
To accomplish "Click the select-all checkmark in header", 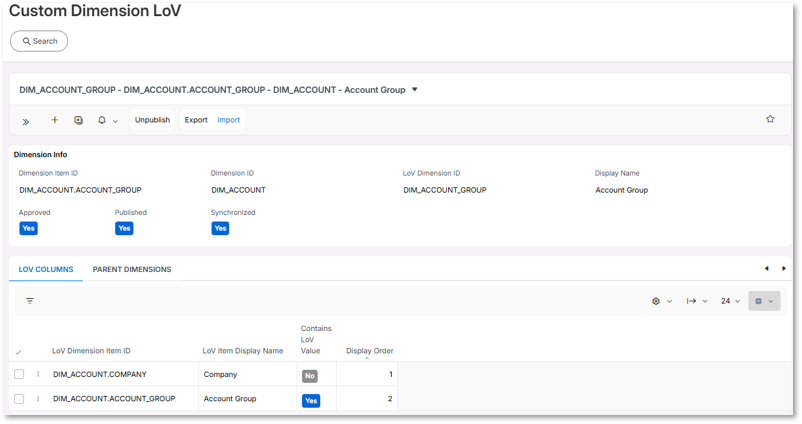I will point(18,352).
